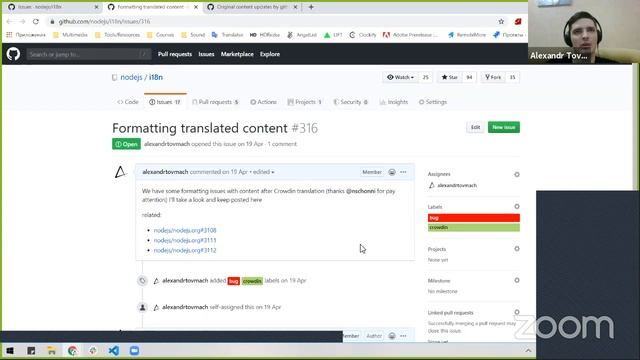
Task: Select the green crowdin label in sidebar
Action: click(473, 227)
